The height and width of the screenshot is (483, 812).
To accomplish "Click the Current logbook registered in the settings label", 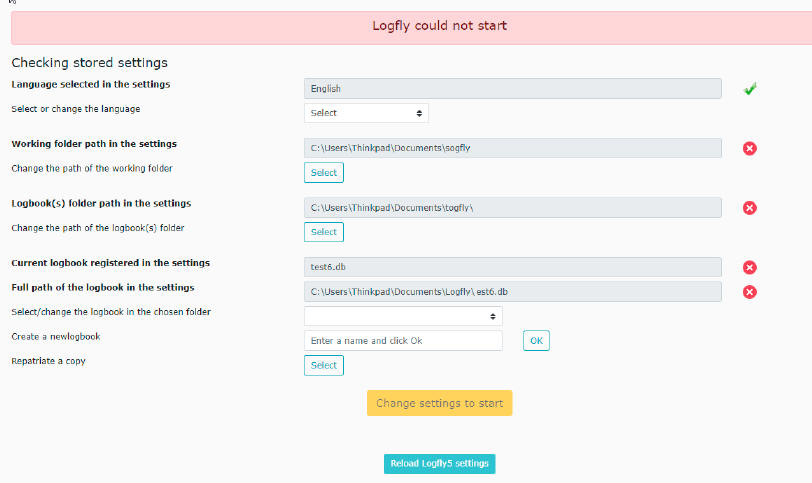I will [x=110, y=263].
